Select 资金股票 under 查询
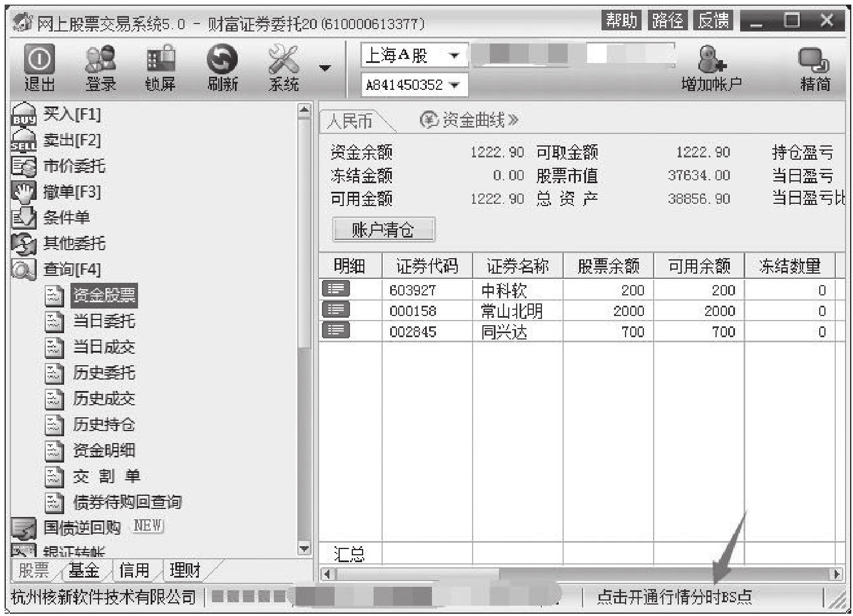853x616 pixels. [104, 295]
